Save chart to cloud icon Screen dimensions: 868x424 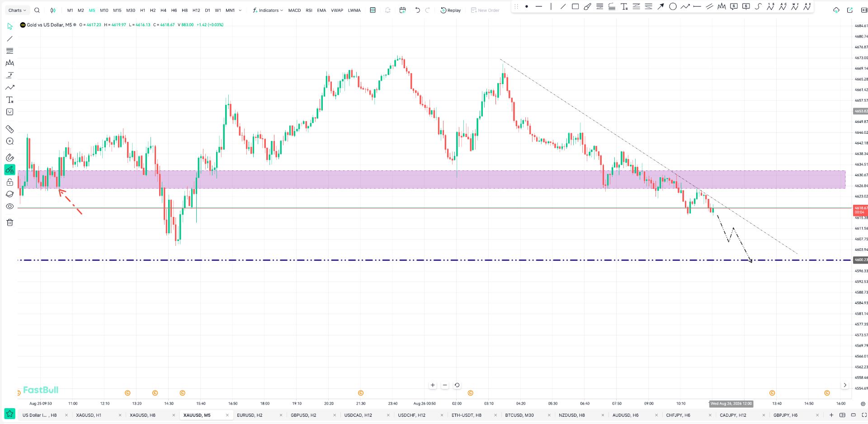(836, 10)
